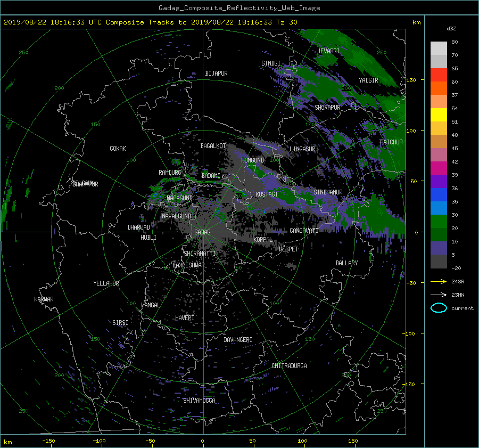This screenshot has height=448, width=479.
Task: Click the dBZ legend heading
Action: click(x=451, y=28)
